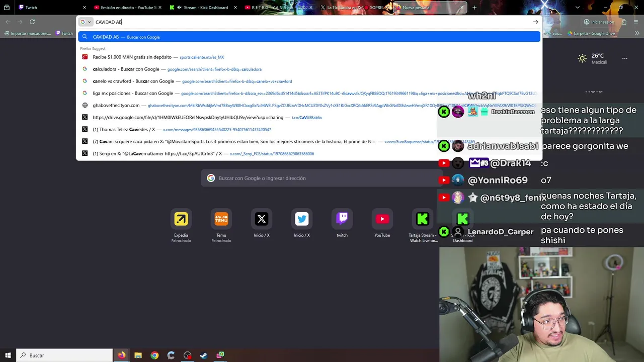Open 'Sergi en X' LaCavernaGamer suggestion
Image resolution: width=644 pixels, height=362 pixels.
[x=309, y=153]
